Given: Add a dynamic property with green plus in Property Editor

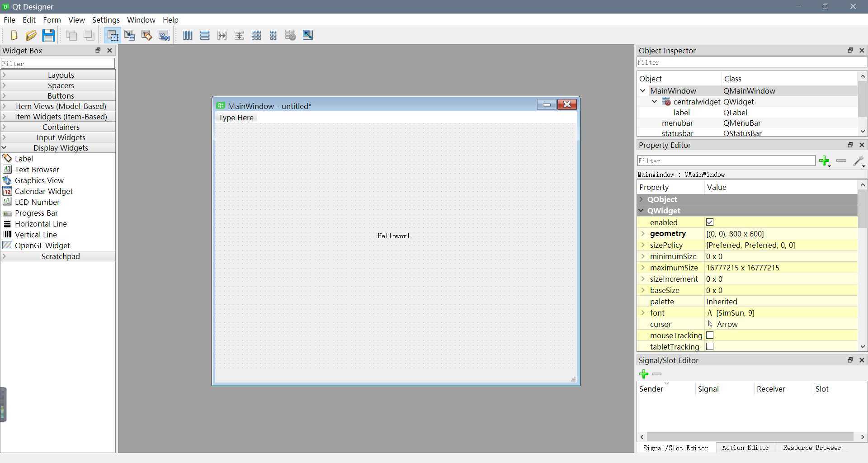Looking at the screenshot, I should point(825,161).
